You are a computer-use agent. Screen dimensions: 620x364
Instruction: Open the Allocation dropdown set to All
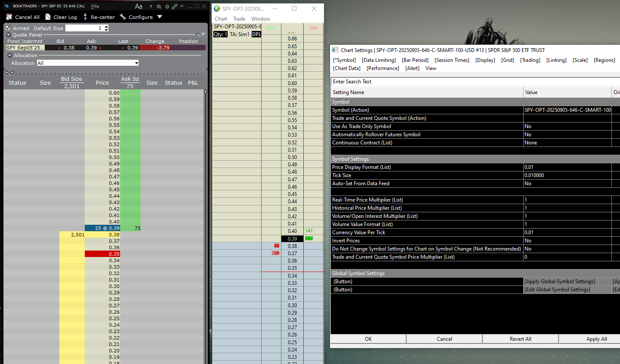[x=88, y=63]
